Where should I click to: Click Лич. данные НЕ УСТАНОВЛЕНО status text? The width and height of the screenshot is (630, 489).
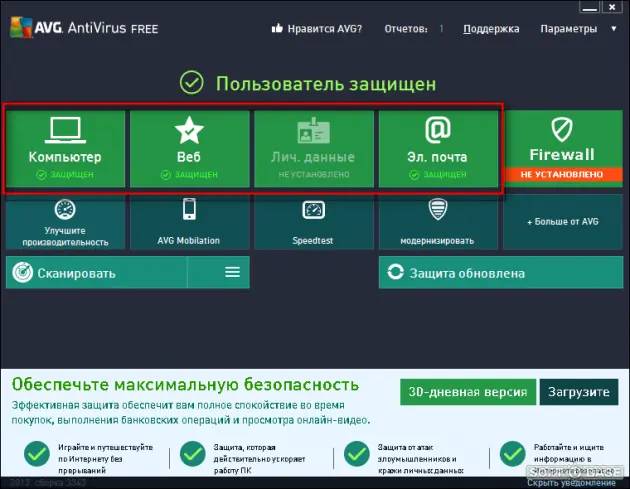(314, 174)
